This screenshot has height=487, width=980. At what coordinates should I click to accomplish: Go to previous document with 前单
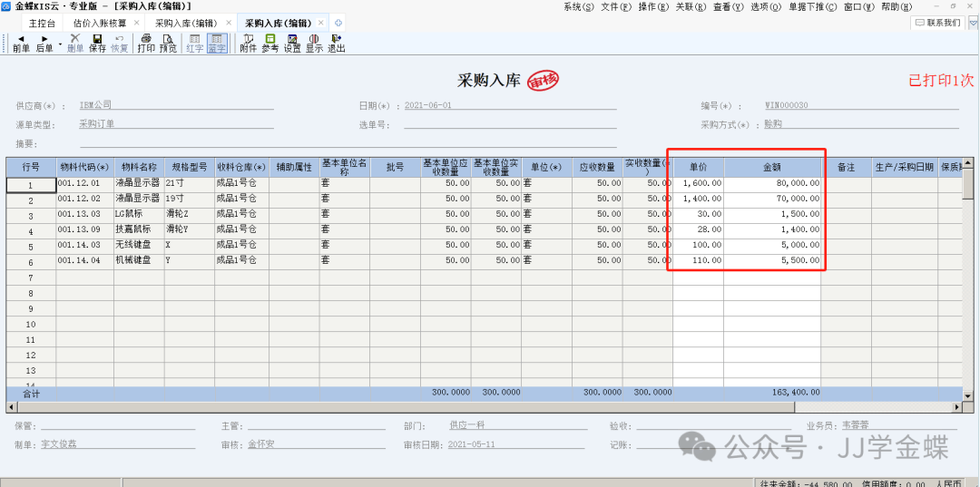pyautogui.click(x=21, y=44)
